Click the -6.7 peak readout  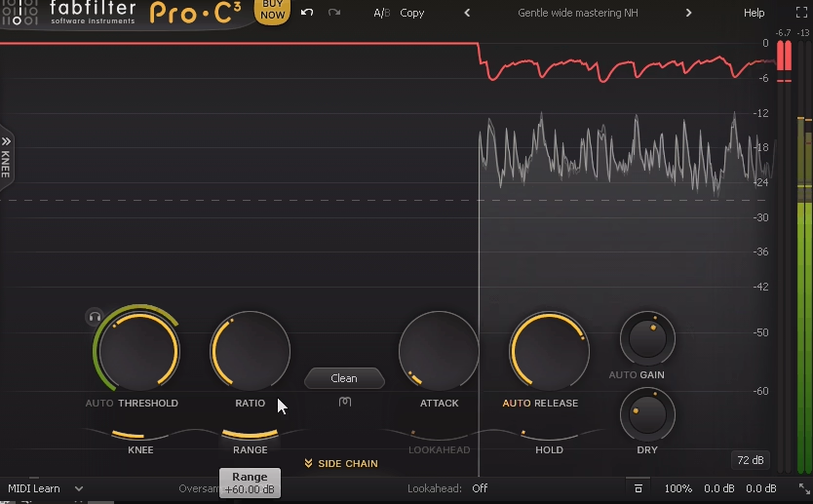click(x=783, y=33)
